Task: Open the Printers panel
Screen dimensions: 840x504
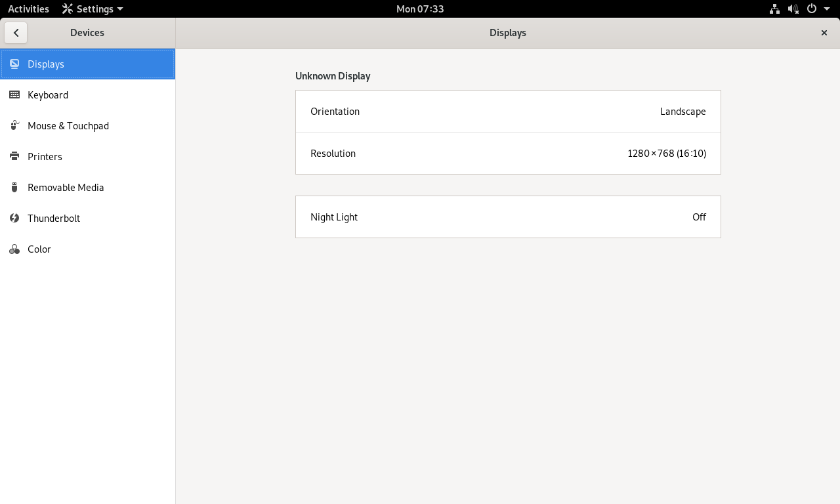Action: pos(45,157)
